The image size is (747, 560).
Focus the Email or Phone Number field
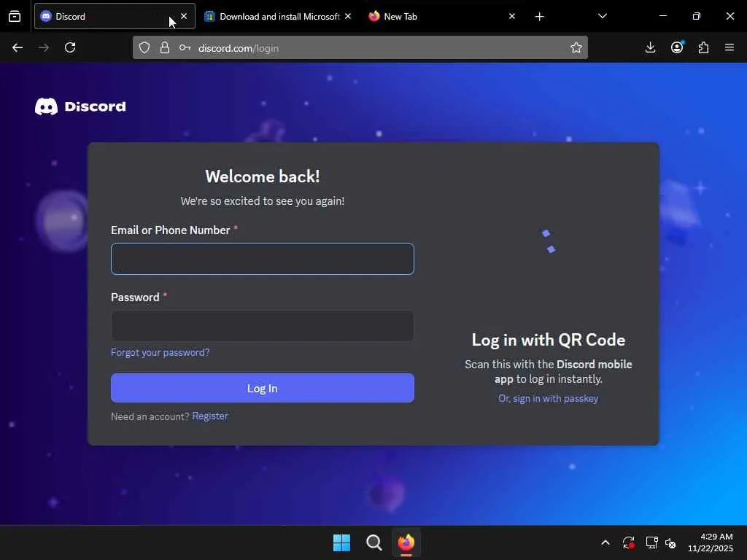pyautogui.click(x=263, y=259)
